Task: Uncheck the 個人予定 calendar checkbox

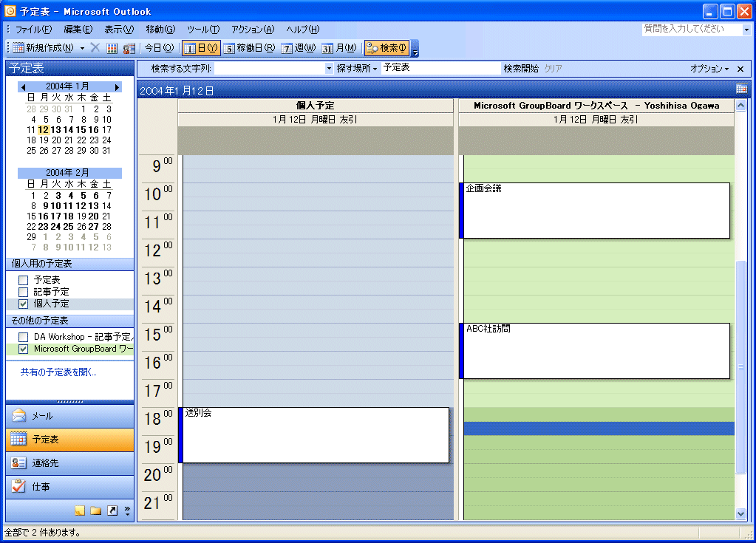Action: pos(24,304)
